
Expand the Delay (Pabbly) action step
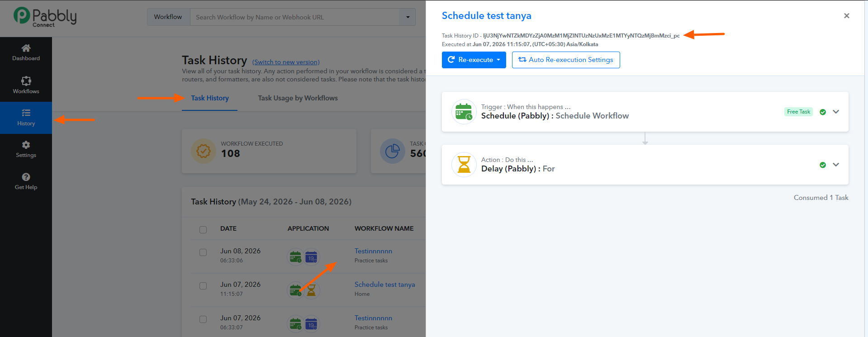coord(836,165)
